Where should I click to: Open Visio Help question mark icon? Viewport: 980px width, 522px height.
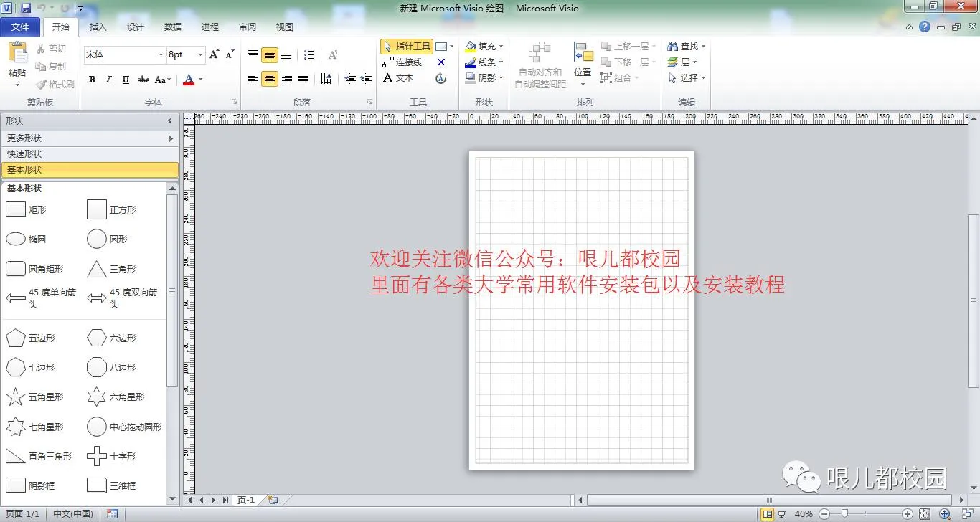click(925, 27)
